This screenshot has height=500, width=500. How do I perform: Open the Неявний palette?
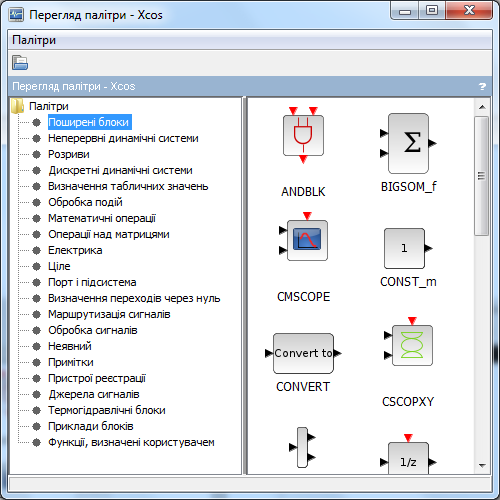[70, 346]
